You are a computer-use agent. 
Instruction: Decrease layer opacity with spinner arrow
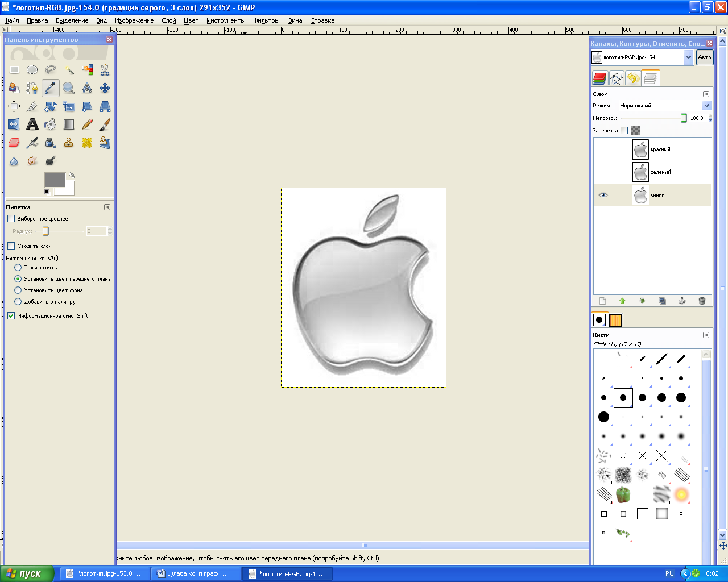coord(710,120)
